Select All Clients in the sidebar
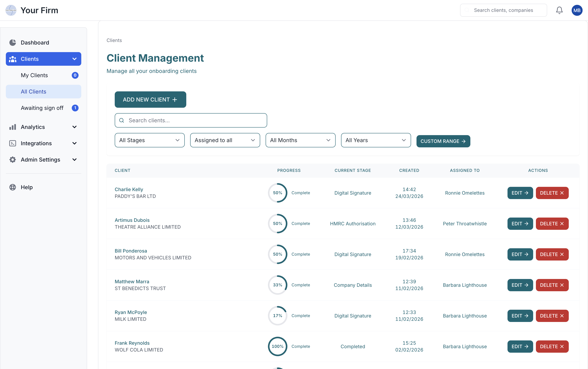 tap(34, 92)
